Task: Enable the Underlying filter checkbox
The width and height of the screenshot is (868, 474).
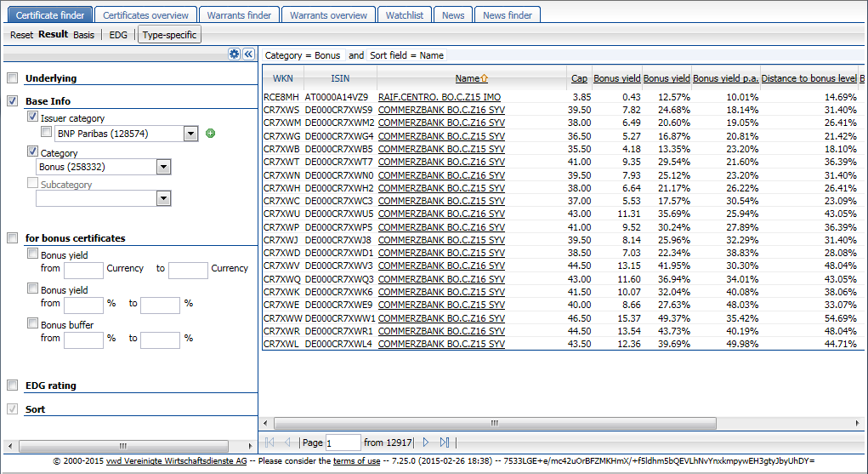Action: coord(13,78)
